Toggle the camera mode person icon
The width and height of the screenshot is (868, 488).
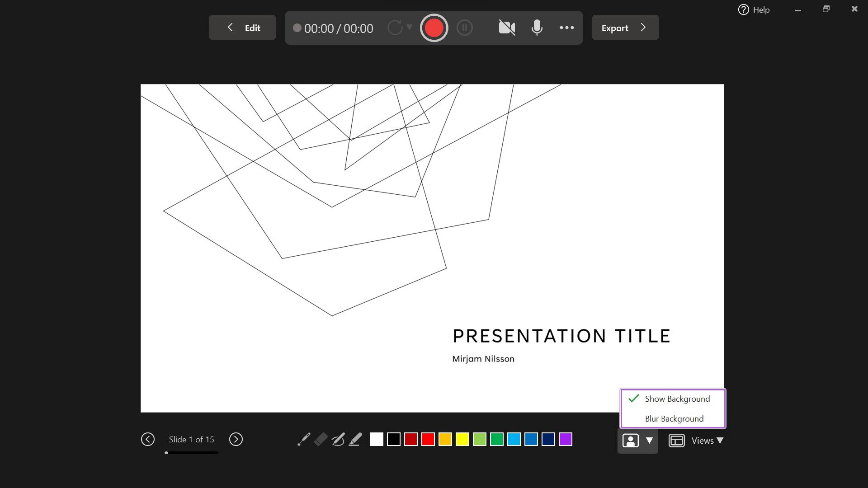[x=630, y=441]
